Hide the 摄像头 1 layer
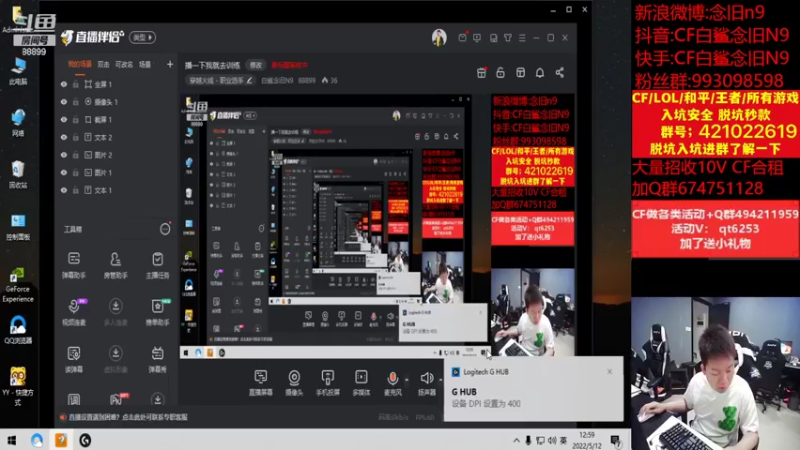 (x=64, y=102)
